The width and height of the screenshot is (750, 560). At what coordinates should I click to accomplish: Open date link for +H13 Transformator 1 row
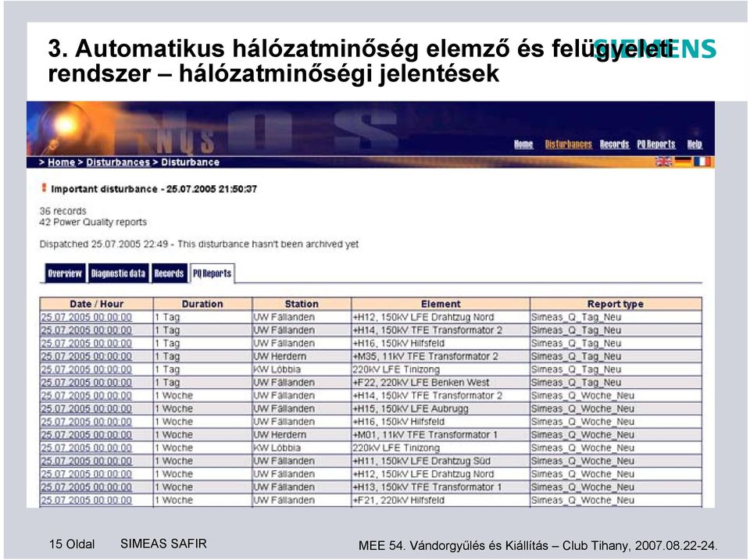tap(86, 487)
